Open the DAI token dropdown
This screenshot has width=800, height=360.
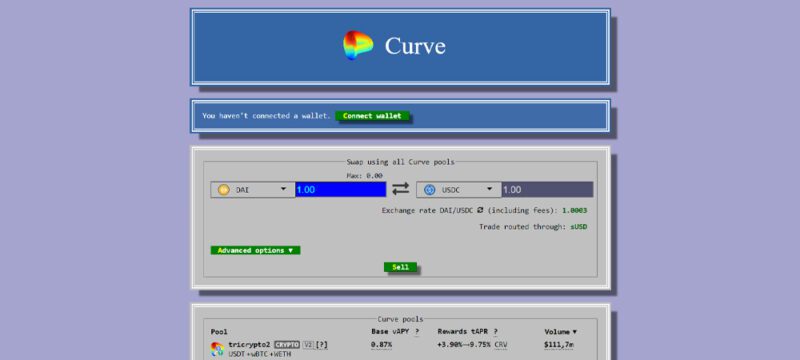click(x=253, y=190)
